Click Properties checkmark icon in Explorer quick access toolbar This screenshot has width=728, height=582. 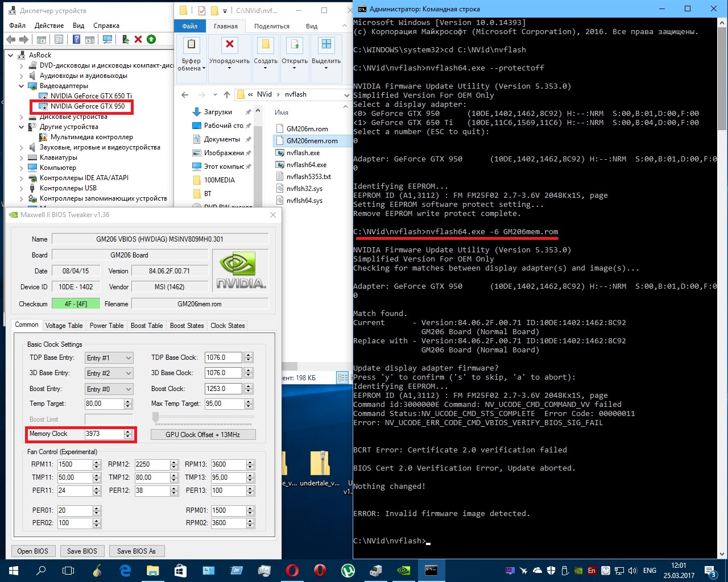(x=202, y=10)
